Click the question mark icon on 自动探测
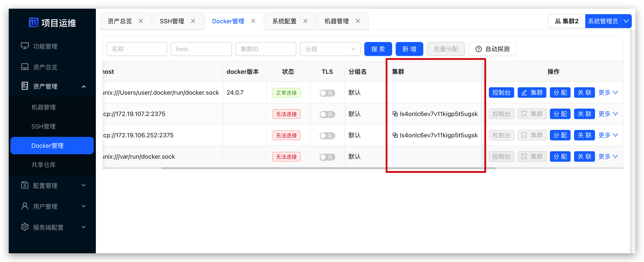644x262 pixels. click(x=478, y=49)
